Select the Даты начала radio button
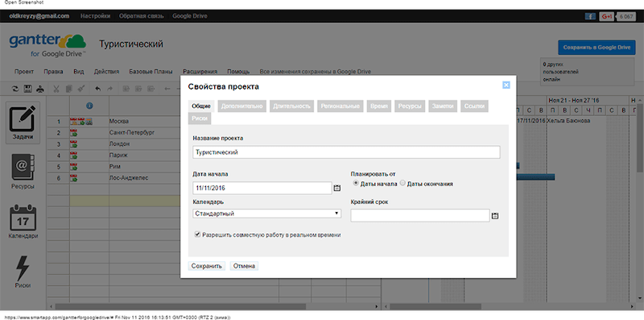 (356, 183)
